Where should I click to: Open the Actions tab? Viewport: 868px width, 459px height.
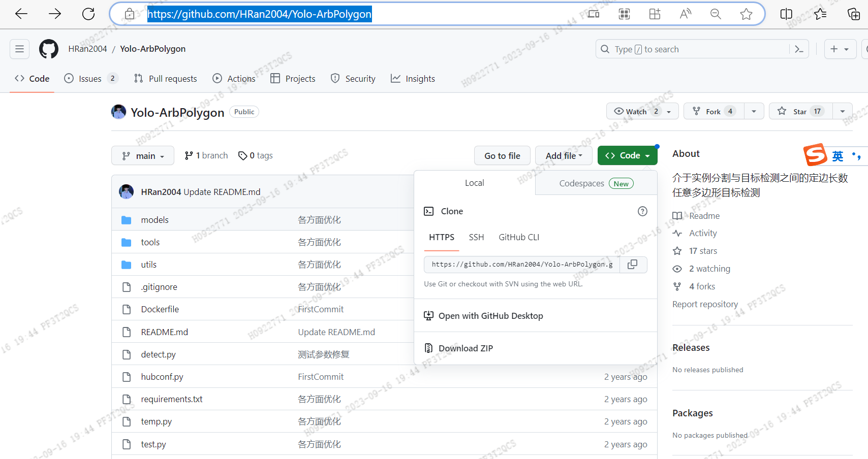pyautogui.click(x=234, y=79)
